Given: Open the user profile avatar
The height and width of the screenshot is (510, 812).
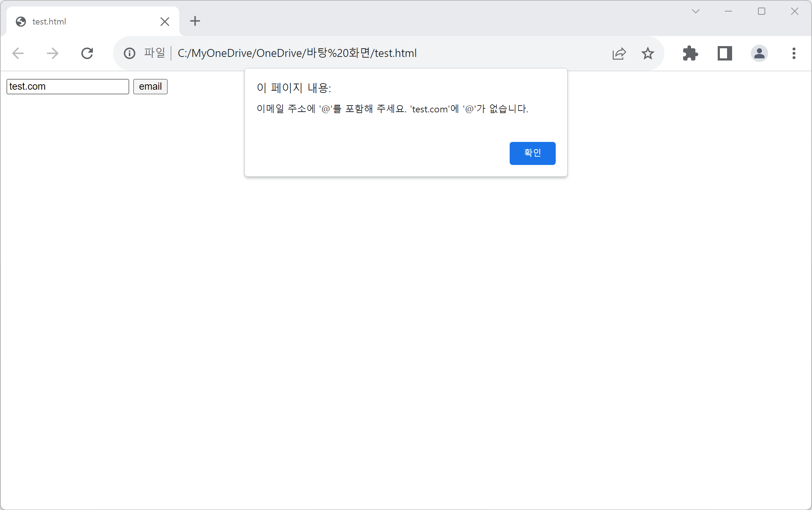Looking at the screenshot, I should click(x=759, y=53).
